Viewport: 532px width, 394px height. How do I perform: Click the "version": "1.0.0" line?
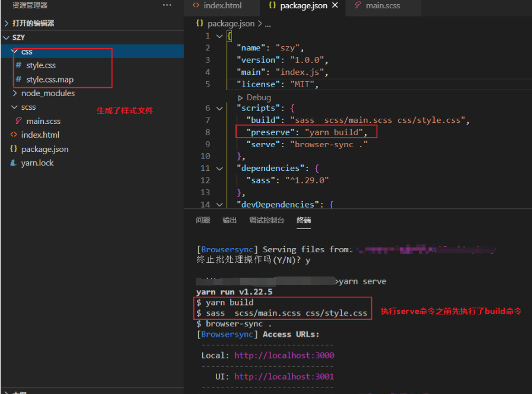[282, 60]
